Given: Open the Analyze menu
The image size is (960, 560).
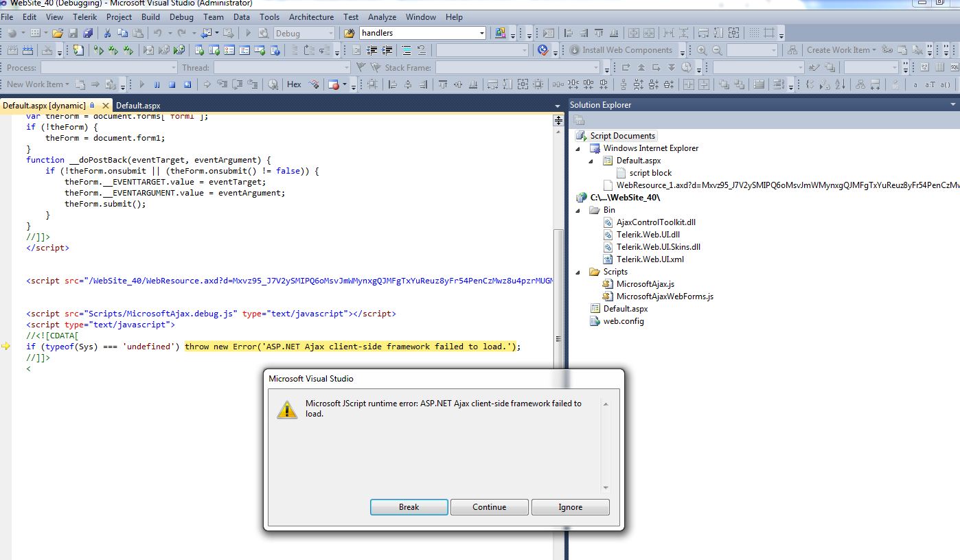Looking at the screenshot, I should click(382, 16).
